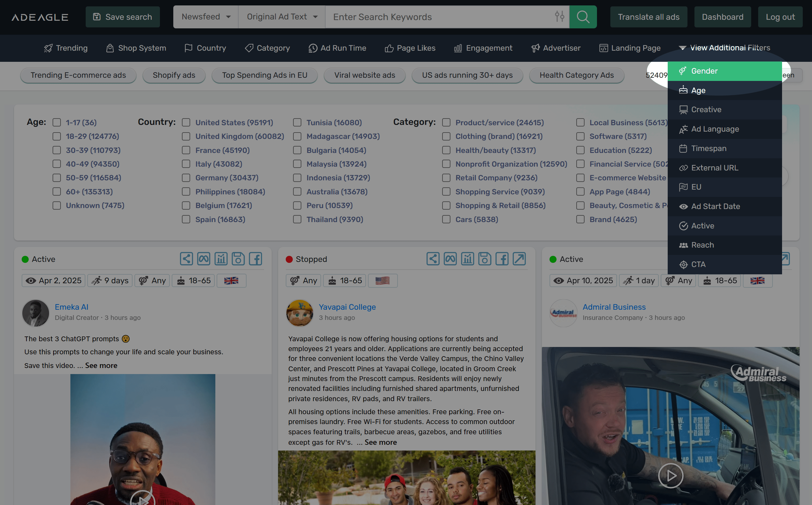Viewport: 812px width, 505px height.
Task: Open Meta ad library icon on Emeka AI ad
Action: tap(204, 259)
